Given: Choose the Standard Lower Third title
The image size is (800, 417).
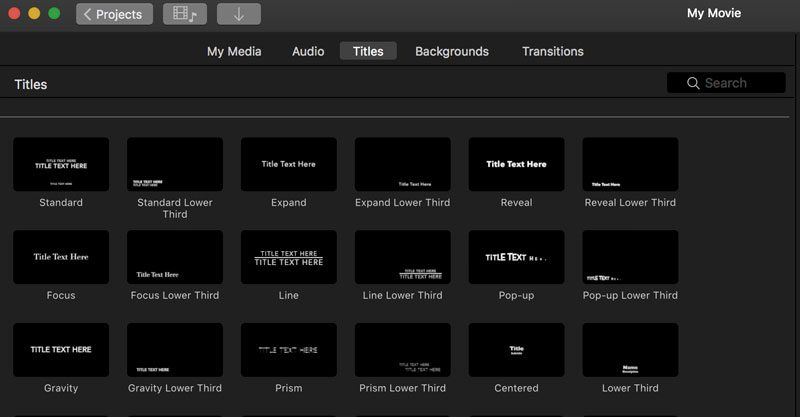Looking at the screenshot, I should [175, 164].
